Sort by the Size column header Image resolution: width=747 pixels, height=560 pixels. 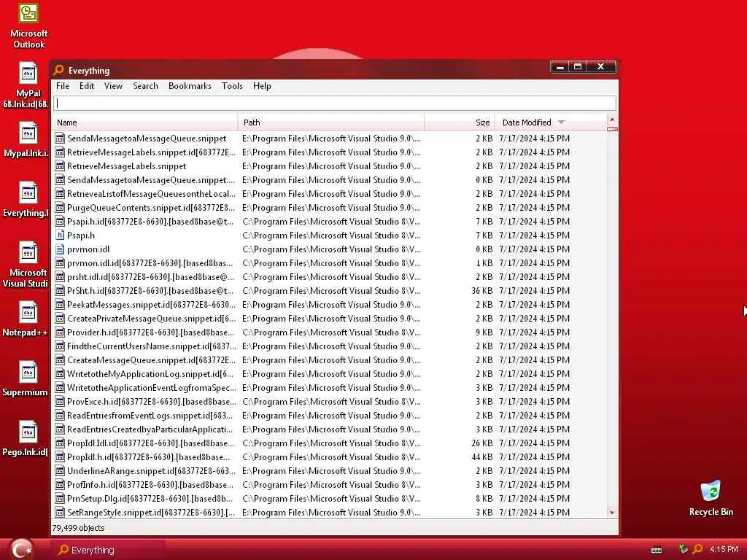click(460, 122)
